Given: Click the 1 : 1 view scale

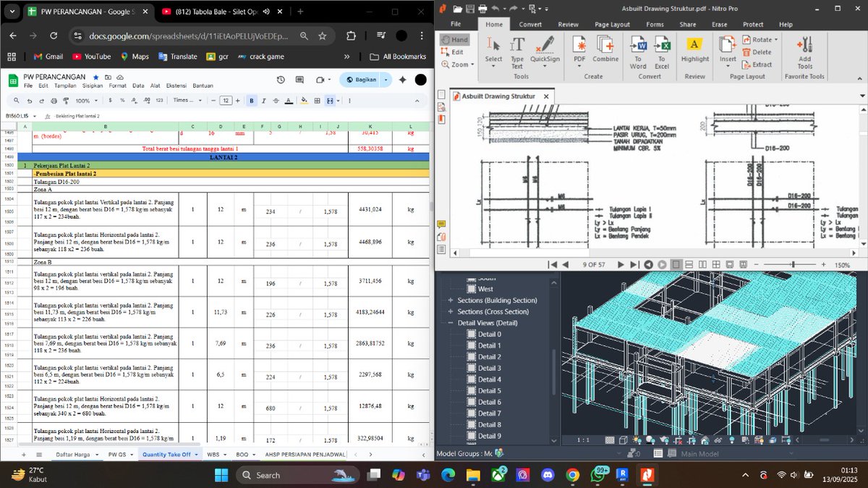Looking at the screenshot, I should tap(584, 440).
